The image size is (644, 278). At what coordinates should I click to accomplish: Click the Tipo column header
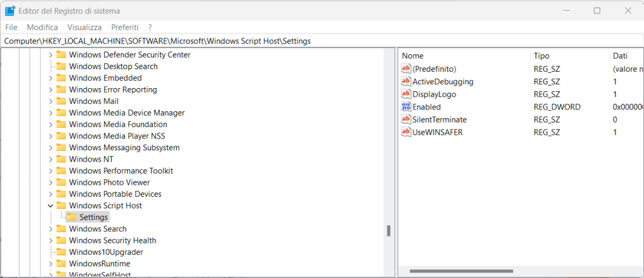pyautogui.click(x=541, y=55)
